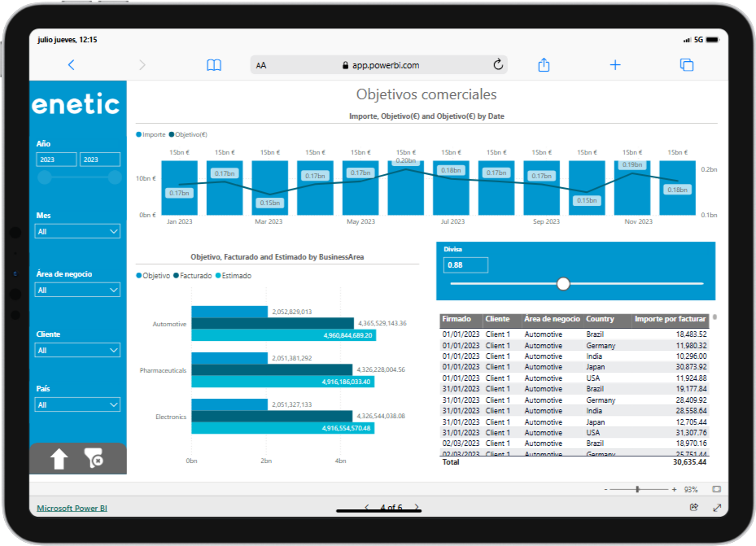The image size is (756, 546).
Task: Toggle the Facturado legend item
Action: pos(193,276)
